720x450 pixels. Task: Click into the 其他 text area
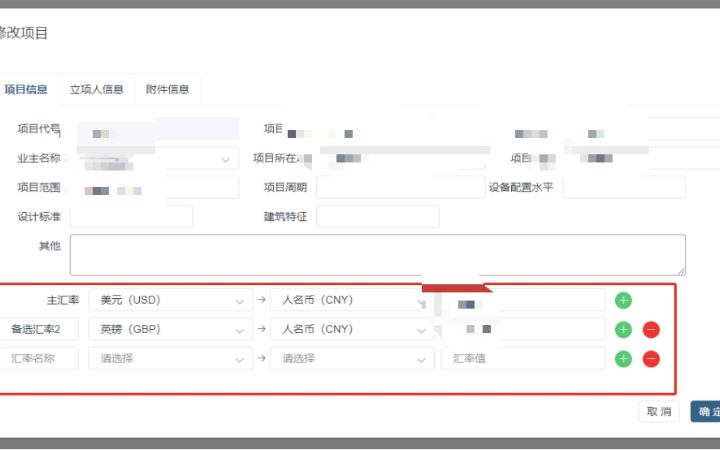click(377, 254)
